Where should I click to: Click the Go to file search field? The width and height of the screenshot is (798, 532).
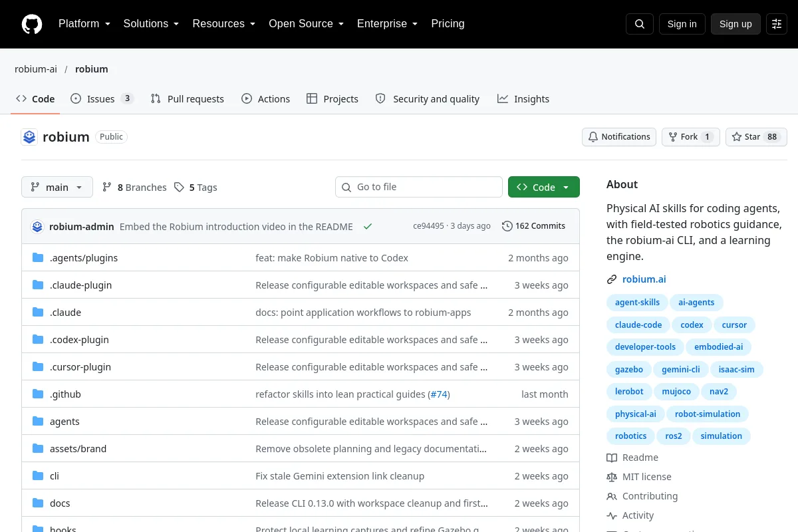pyautogui.click(x=419, y=187)
